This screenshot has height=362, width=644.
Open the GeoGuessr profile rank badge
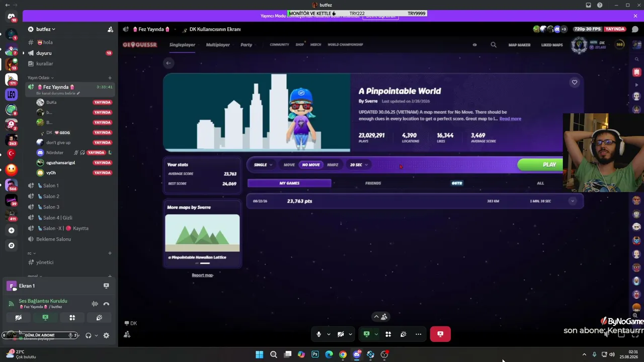(579, 45)
